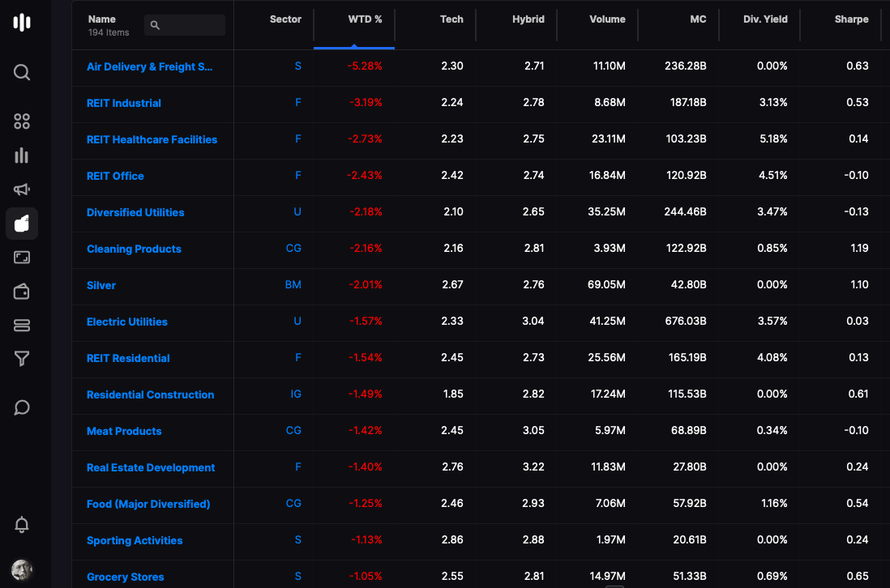Click sector S in Air Delivery row
Screen dimensions: 890x588
coord(297,66)
